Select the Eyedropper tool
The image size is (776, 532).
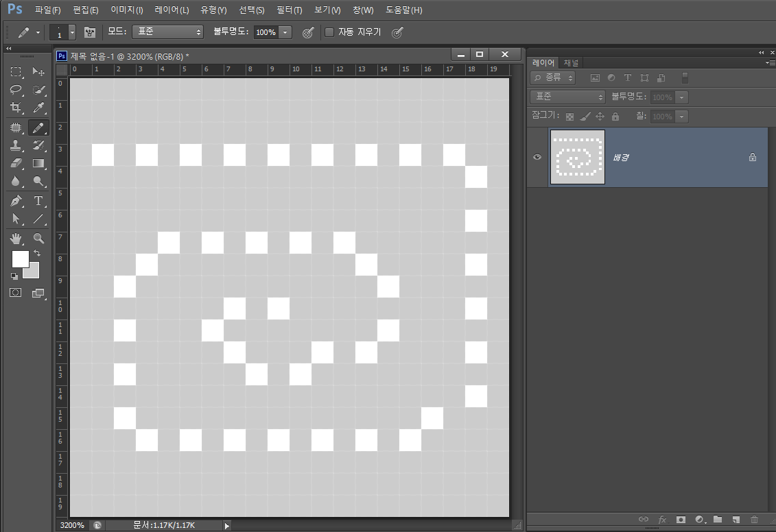38,107
